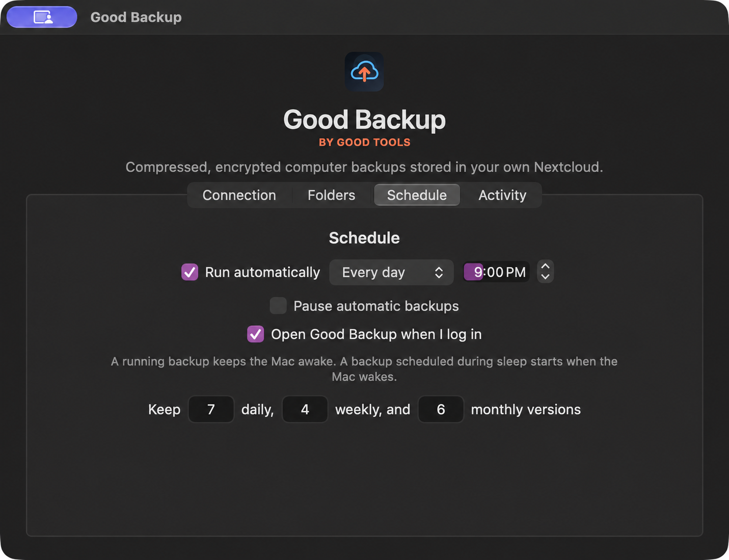The image size is (729, 560).
Task: Select the Schedule tab
Action: [417, 195]
